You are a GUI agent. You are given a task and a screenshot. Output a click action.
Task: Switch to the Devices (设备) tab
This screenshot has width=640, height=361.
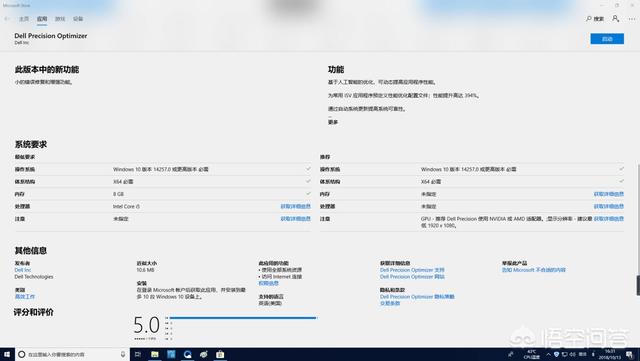[x=78, y=19]
